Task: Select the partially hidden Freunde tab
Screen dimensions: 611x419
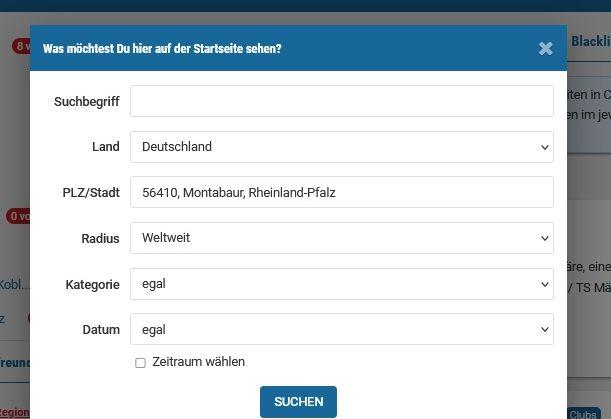Action: pos(14,362)
